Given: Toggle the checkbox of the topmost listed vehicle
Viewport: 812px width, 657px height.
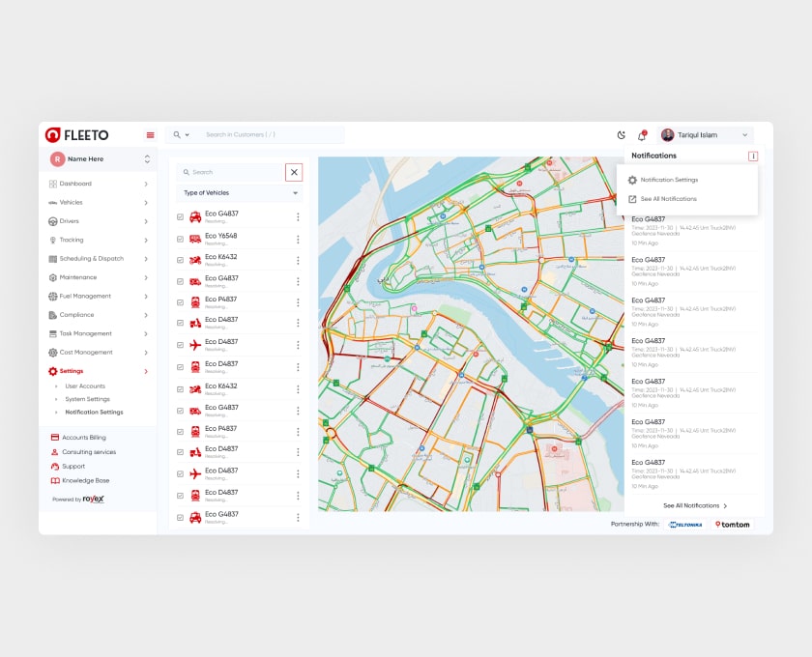Looking at the screenshot, I should [x=180, y=216].
